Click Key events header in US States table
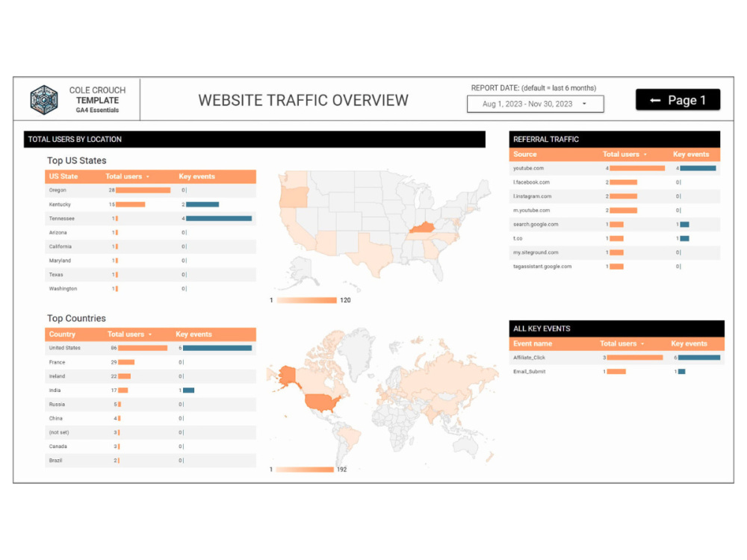This screenshot has height=560, width=747. pos(196,176)
